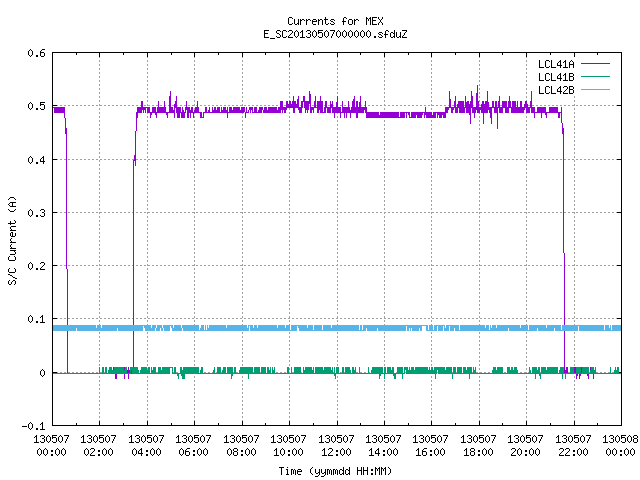Click the LCL42B legend label
This screenshot has height=480, width=640.
click(556, 90)
